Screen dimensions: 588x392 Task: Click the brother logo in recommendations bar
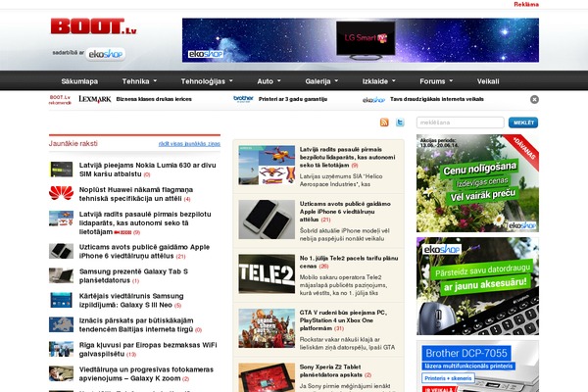point(243,99)
